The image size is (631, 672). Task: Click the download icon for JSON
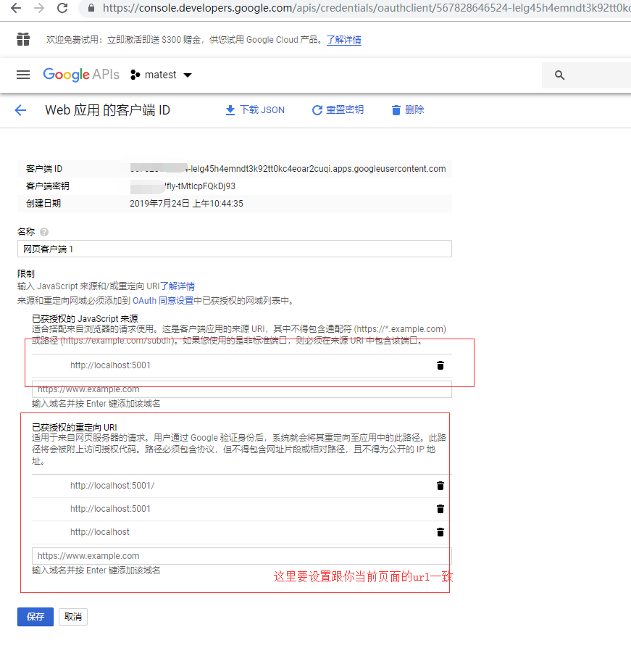[230, 110]
